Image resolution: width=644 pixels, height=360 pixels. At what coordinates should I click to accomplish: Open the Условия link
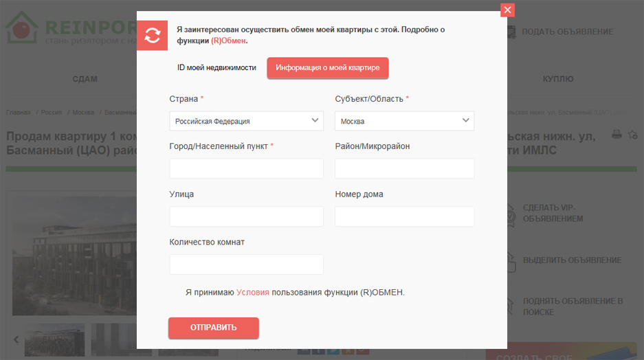click(252, 292)
